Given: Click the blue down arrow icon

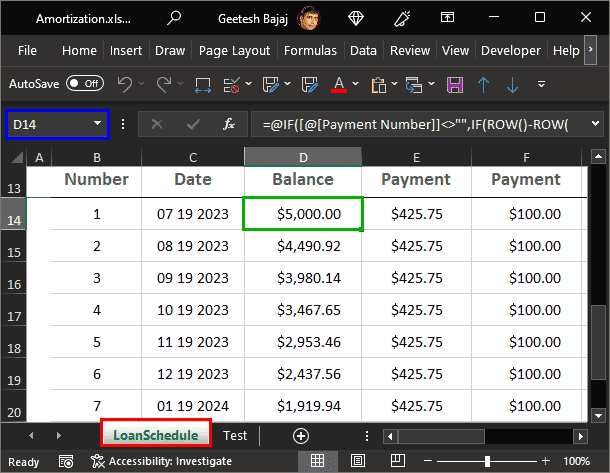Looking at the screenshot, I should (512, 85).
